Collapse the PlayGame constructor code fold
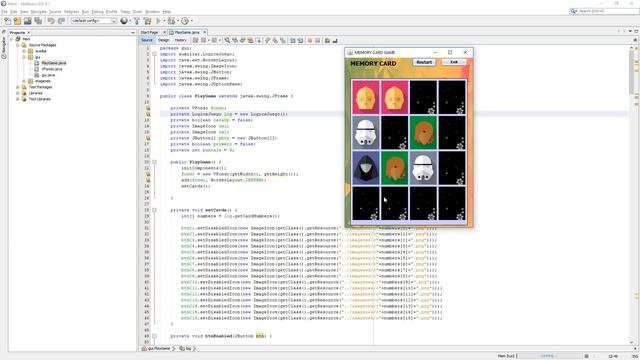640x360 pixels. point(154,162)
